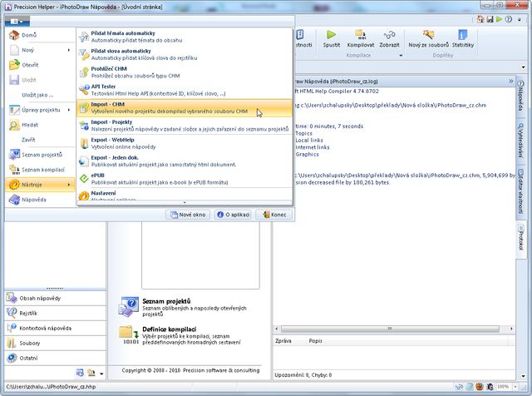Open quick-access toolbar customize arrow
532x396 pixels.
pyautogui.click(x=519, y=20)
